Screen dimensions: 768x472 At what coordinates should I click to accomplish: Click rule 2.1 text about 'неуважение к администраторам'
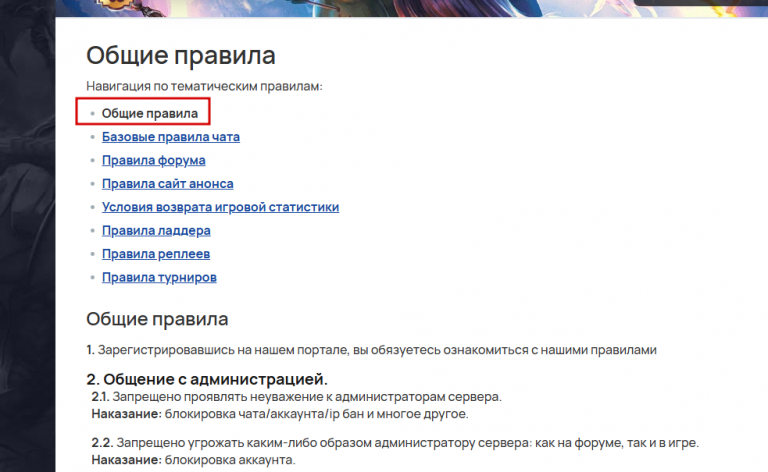click(x=296, y=397)
